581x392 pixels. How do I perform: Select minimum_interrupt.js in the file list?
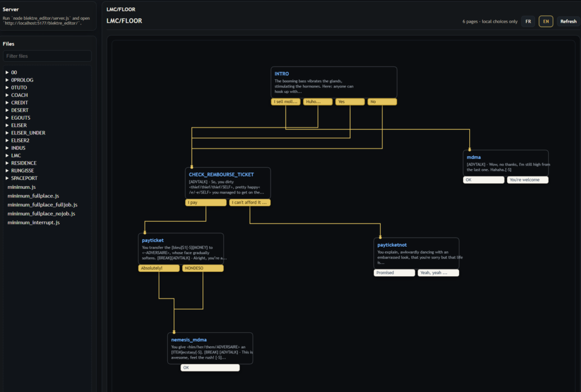pyautogui.click(x=33, y=223)
